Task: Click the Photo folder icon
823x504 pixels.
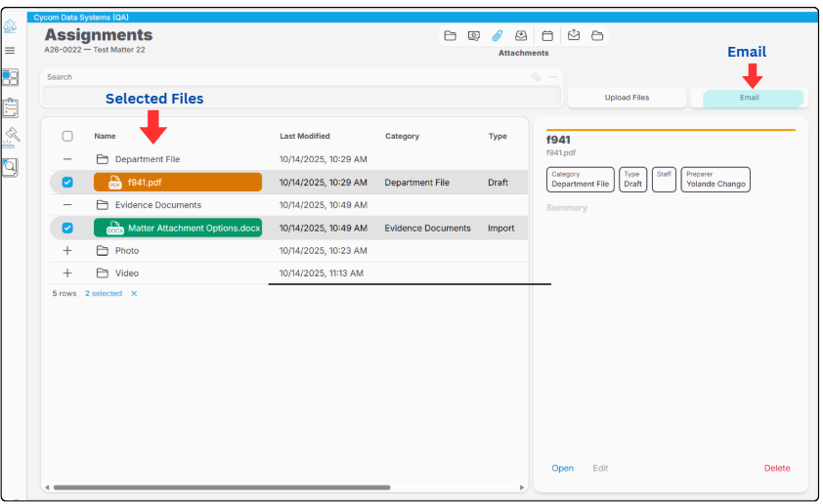Action: click(x=103, y=251)
